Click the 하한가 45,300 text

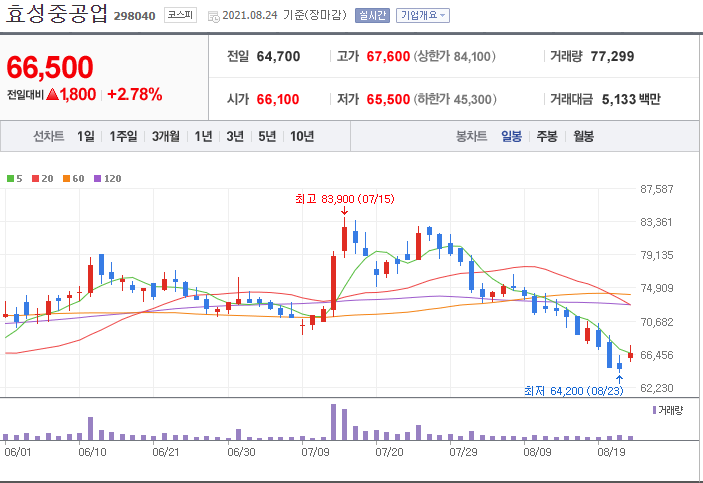[455, 99]
